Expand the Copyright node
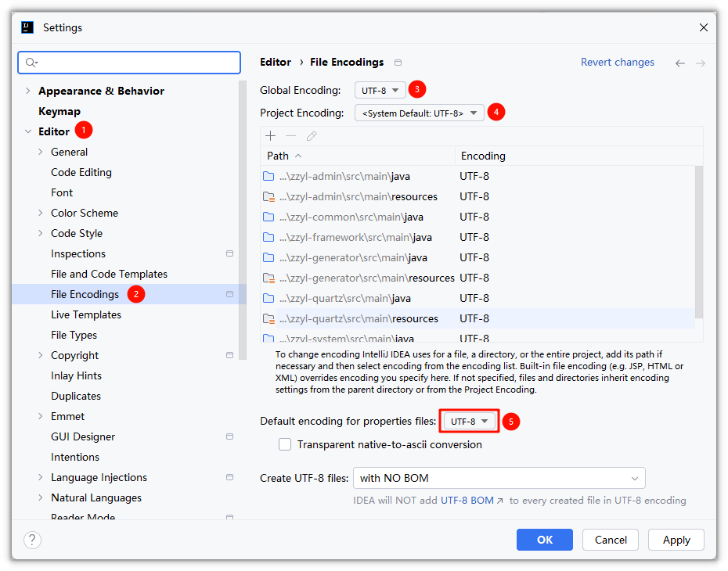The image size is (728, 571). click(x=41, y=355)
